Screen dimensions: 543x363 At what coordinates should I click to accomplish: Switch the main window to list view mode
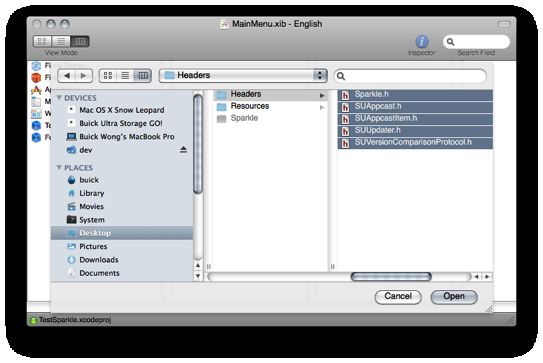61,41
